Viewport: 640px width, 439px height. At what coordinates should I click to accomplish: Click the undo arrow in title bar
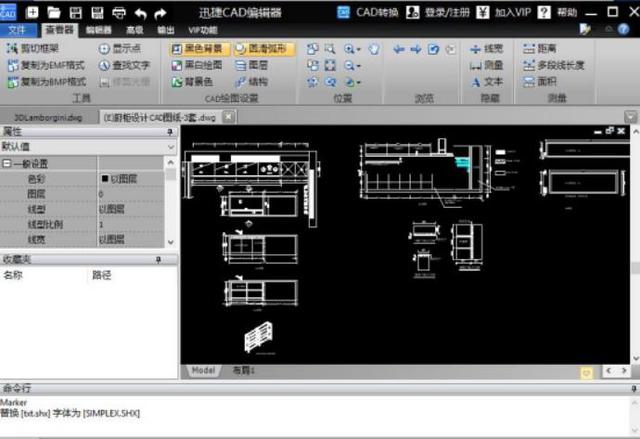139,13
